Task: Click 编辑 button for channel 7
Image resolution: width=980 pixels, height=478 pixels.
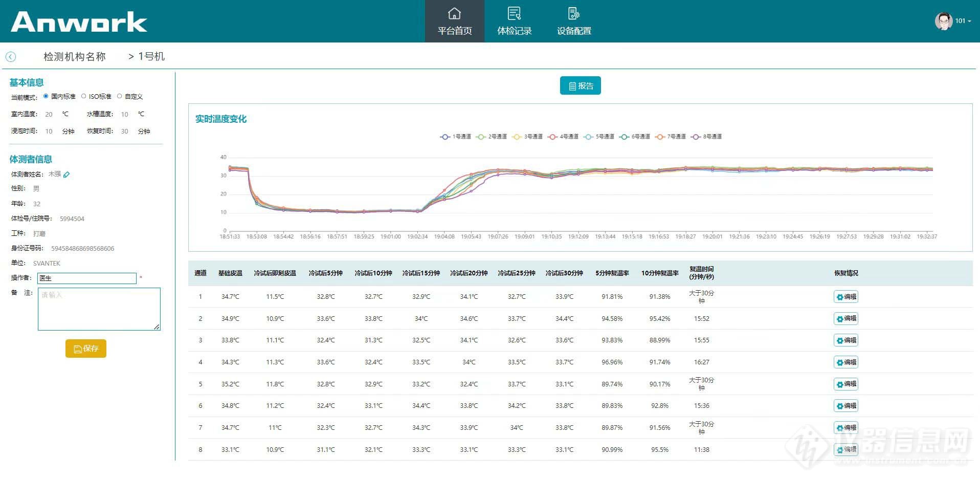Action: coord(846,428)
